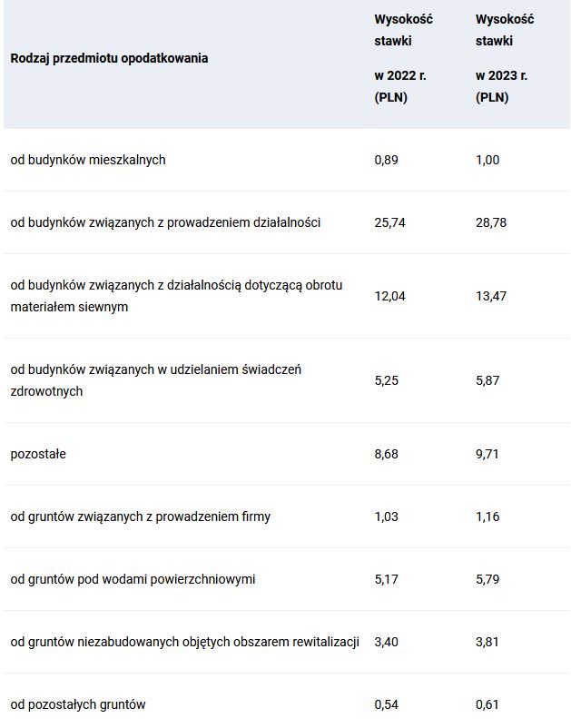Viewport: 571px width, 728px height.
Task: Select the 13,47 value cell
Action: tap(491, 296)
